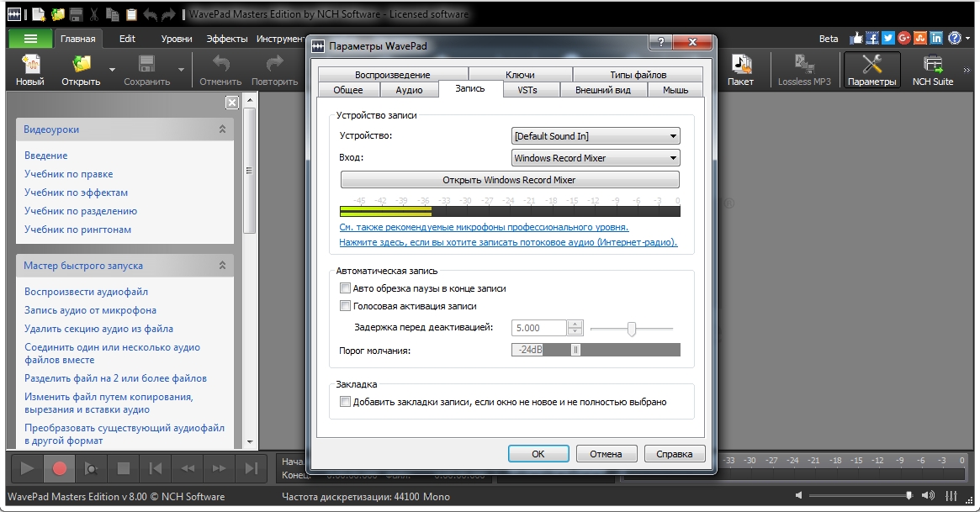
Task: Click the Отменить undo toolbar button
Action: pos(220,70)
